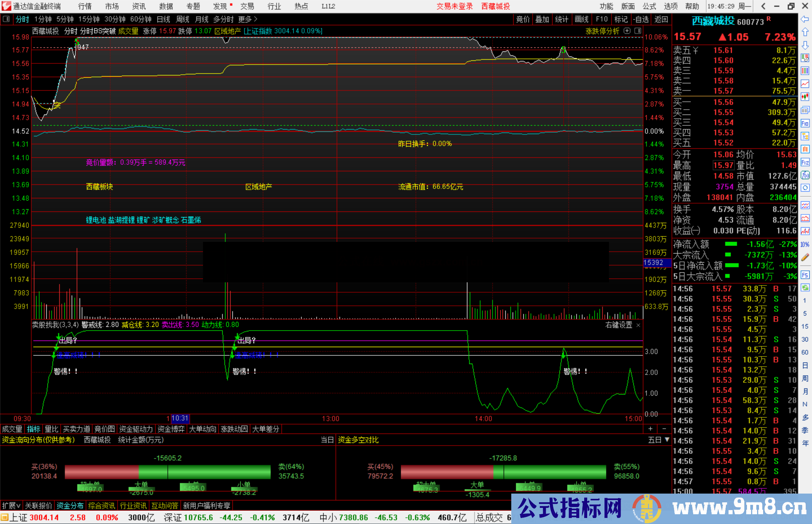Expand the 扩展 menu at bottom left
The image size is (812, 524).
coord(11,506)
